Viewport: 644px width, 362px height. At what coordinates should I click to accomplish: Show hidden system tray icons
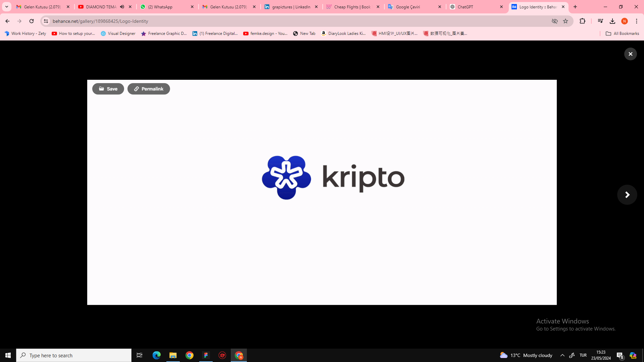pos(562,355)
